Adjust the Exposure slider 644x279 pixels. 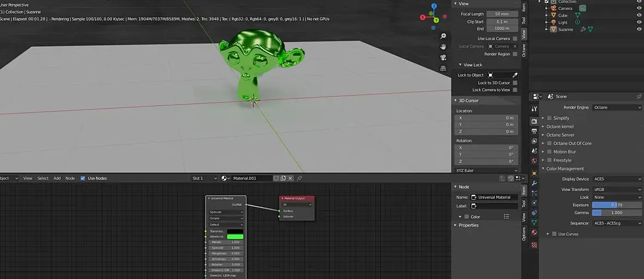pos(617,205)
